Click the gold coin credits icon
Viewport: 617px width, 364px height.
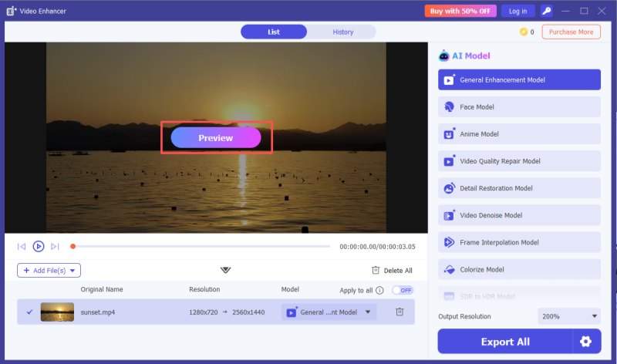pos(524,32)
